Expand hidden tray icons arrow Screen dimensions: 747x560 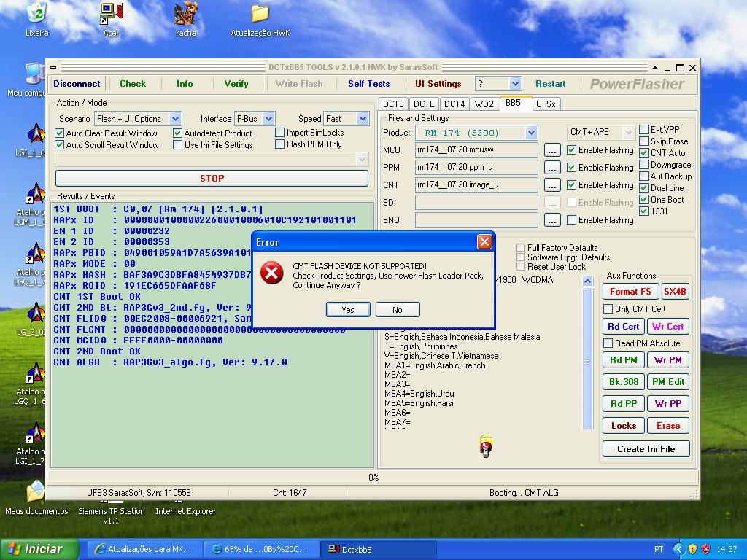point(678,549)
